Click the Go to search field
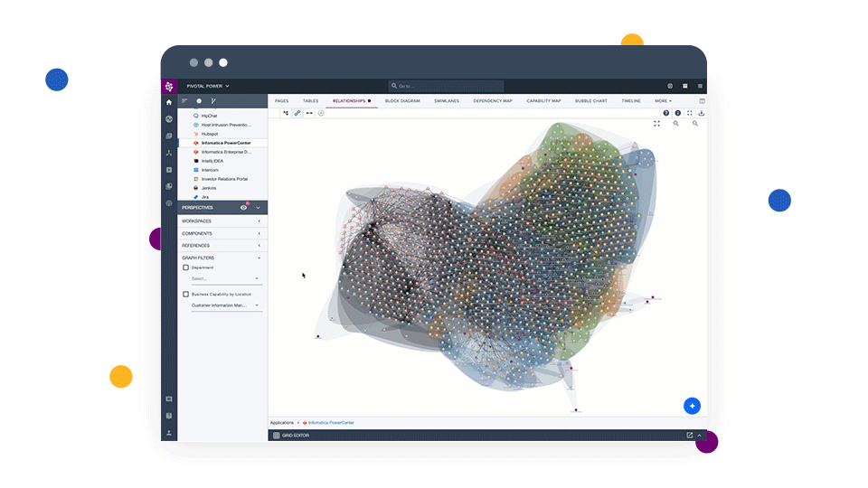This screenshot has width=868, height=488. (x=452, y=86)
